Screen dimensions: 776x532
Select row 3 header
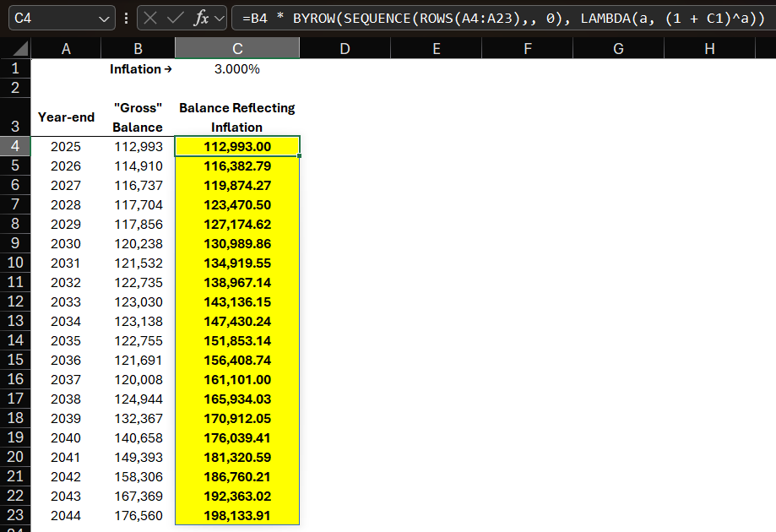pos(15,117)
